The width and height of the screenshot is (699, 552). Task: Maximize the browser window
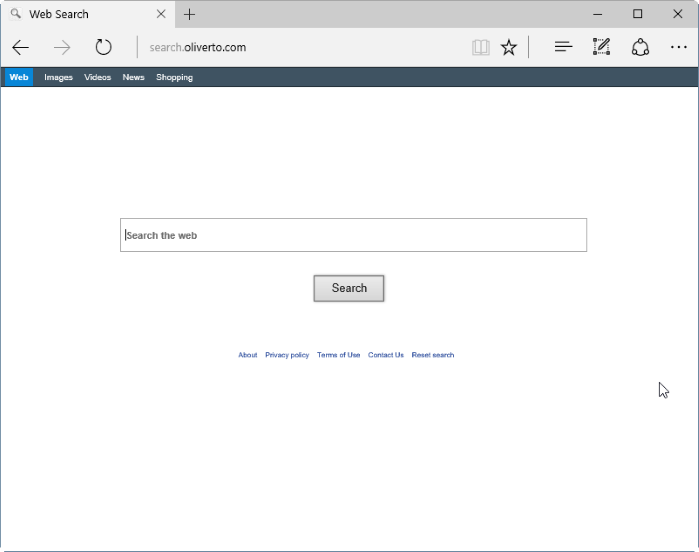[x=637, y=14]
